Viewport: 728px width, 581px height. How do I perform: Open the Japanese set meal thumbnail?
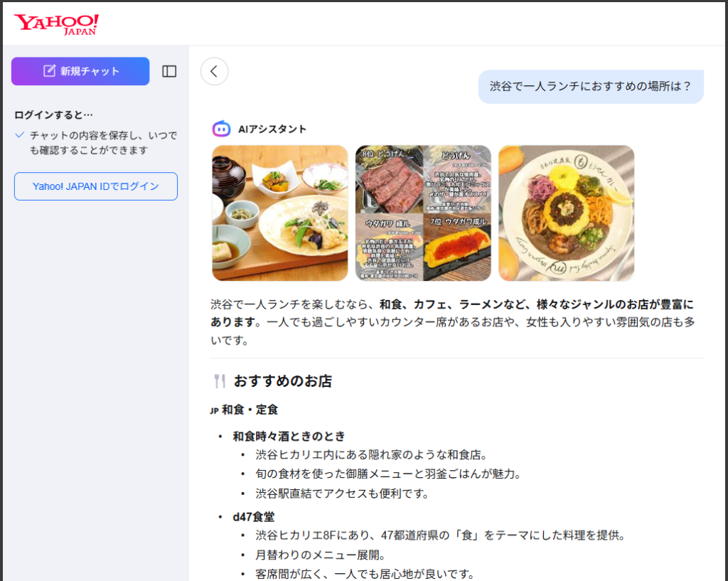280,213
